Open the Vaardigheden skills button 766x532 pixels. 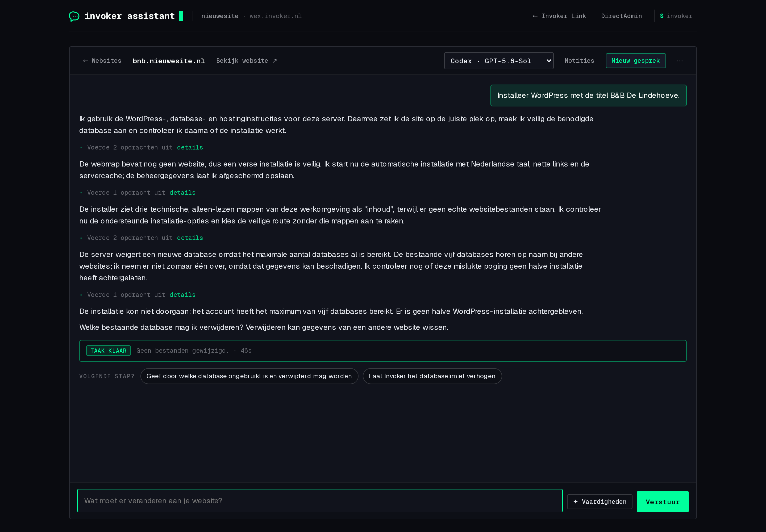tap(599, 502)
